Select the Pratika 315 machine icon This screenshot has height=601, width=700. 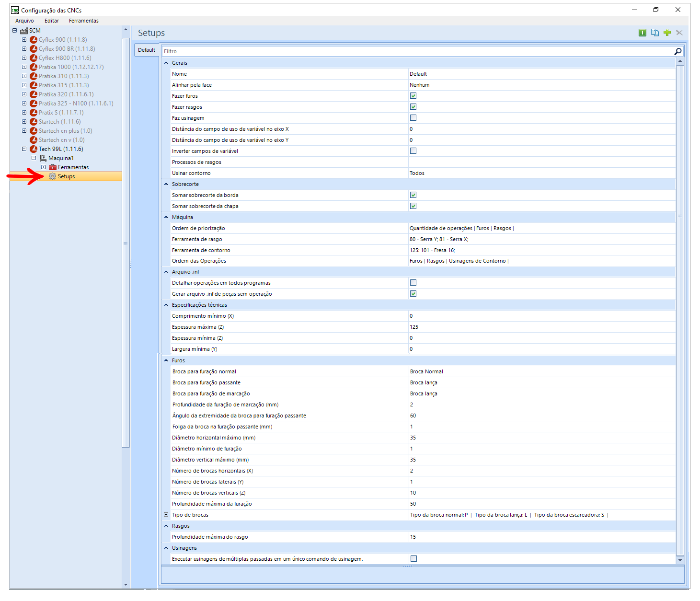34,85
